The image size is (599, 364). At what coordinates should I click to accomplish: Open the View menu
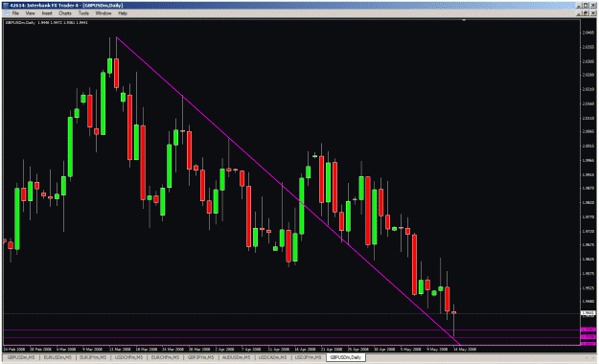pos(30,13)
